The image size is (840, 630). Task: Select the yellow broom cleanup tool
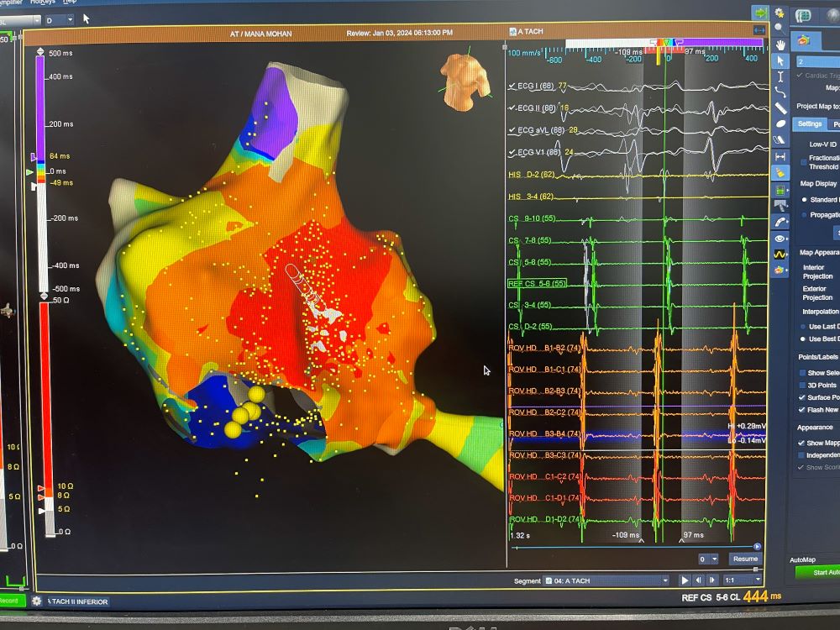pyautogui.click(x=780, y=172)
